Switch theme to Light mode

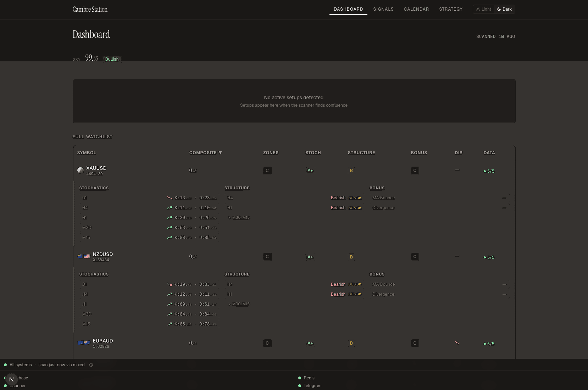[484, 9]
